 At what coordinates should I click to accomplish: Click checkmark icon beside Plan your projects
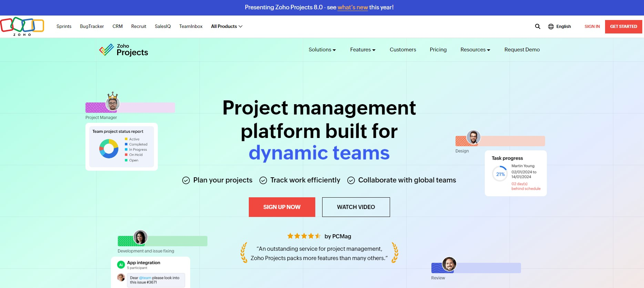click(x=186, y=180)
